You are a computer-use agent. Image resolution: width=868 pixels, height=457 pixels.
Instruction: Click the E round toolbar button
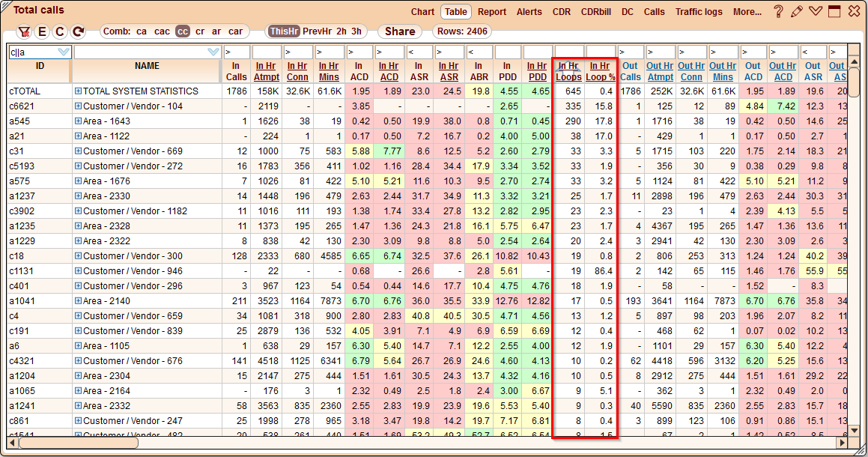click(42, 32)
